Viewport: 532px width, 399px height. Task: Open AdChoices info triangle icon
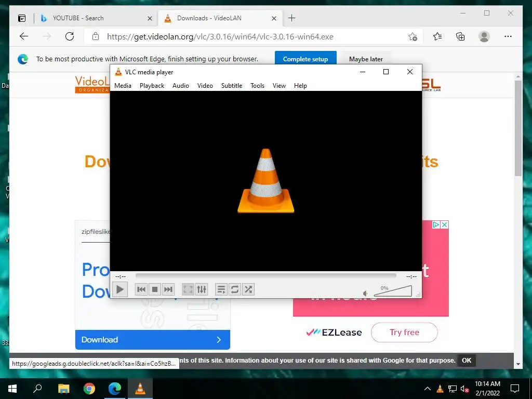[x=436, y=224]
